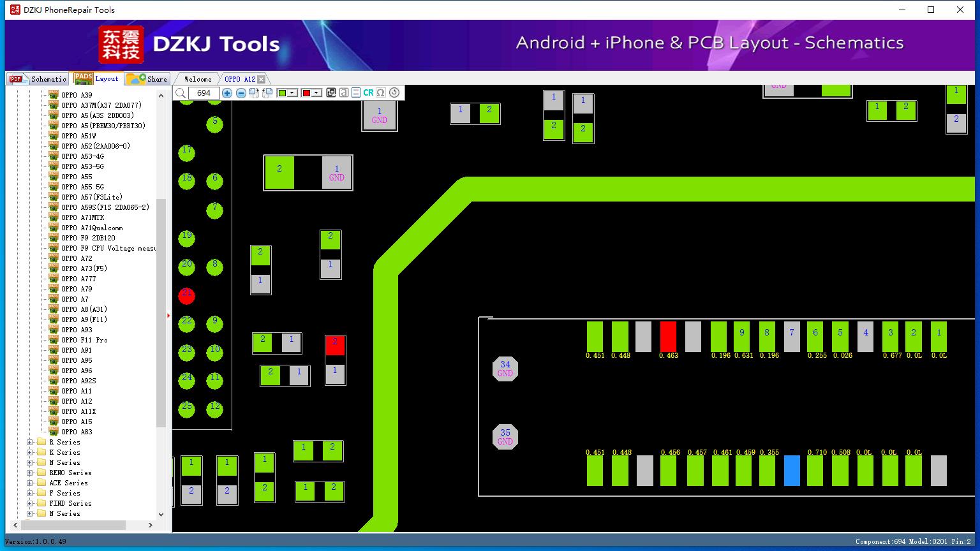Screen dimensions: 980x551
Task: Switch to the Welcome document tab
Action: point(198,79)
